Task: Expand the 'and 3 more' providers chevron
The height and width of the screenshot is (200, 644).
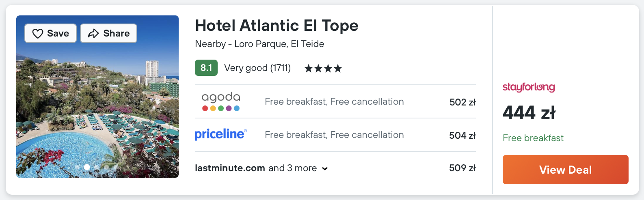Action: point(325,168)
